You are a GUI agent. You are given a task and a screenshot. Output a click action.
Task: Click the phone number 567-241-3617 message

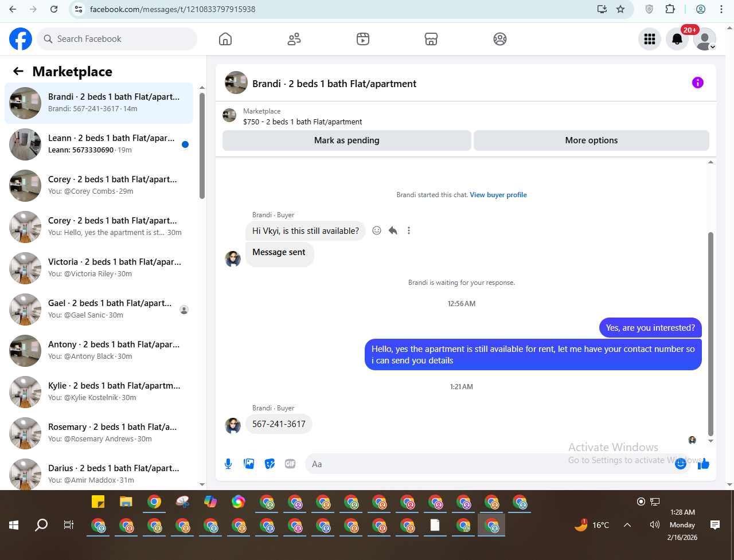tap(279, 424)
